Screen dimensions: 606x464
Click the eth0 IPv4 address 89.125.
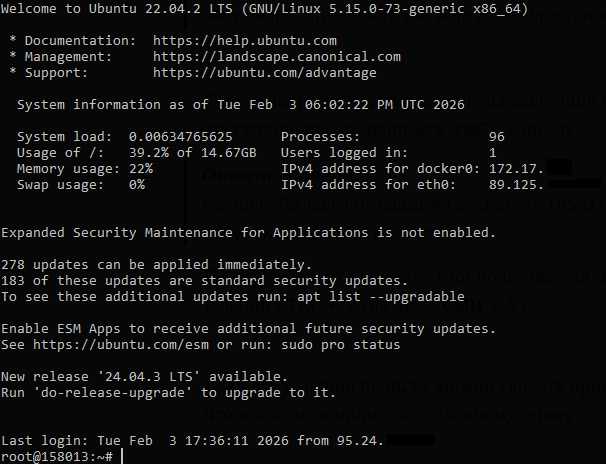point(516,184)
